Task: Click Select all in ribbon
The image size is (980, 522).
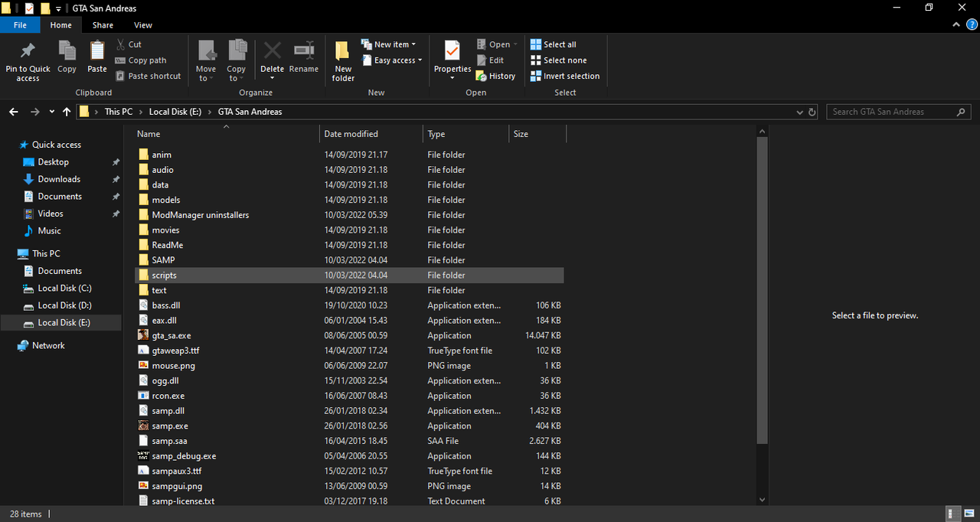Action: (x=554, y=44)
